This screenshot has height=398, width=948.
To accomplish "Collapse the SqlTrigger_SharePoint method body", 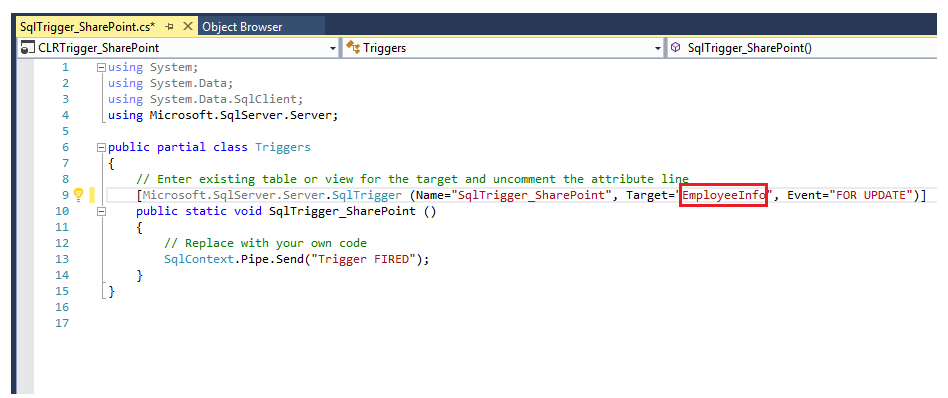I will [101, 212].
